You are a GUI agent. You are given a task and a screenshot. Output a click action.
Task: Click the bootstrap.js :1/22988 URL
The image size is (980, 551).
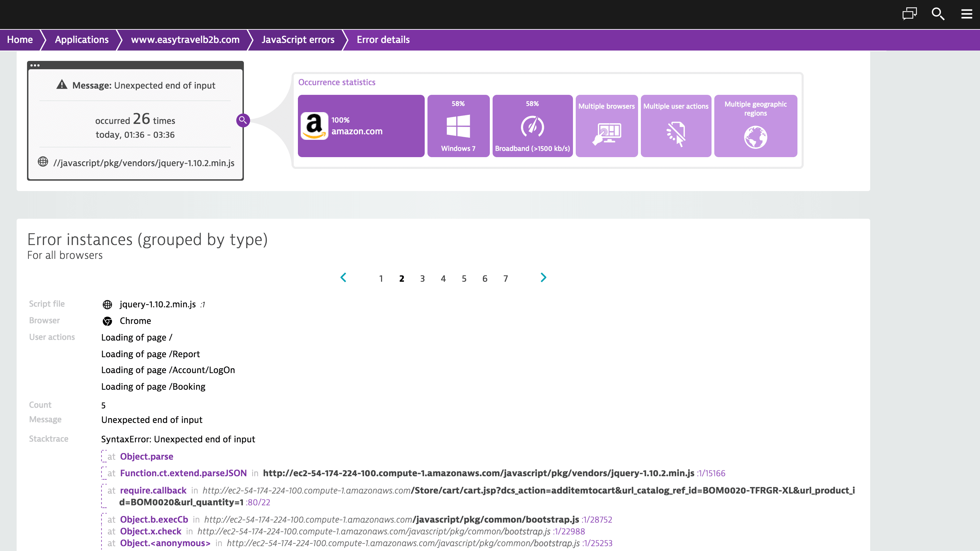[x=391, y=531]
